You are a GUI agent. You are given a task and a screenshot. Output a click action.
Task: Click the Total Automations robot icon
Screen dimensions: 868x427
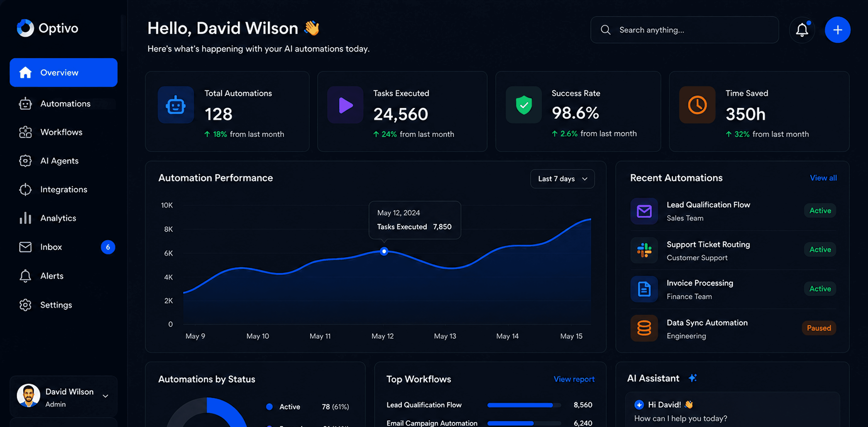click(176, 105)
